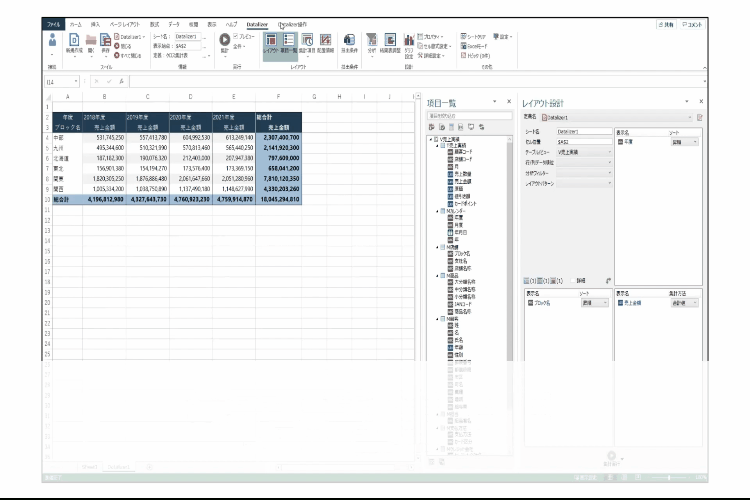
Task: Open the レイアウトパターン dropdown
Action: click(x=609, y=184)
